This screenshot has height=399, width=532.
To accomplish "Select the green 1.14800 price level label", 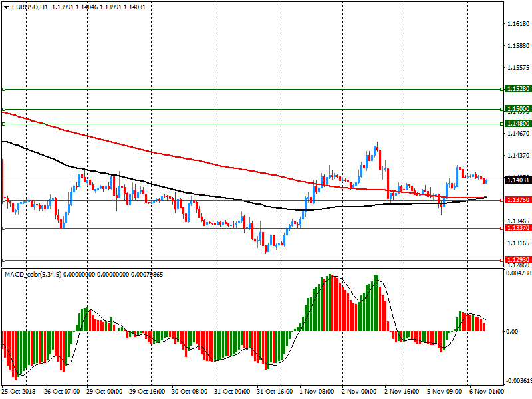I will pyautogui.click(x=518, y=124).
